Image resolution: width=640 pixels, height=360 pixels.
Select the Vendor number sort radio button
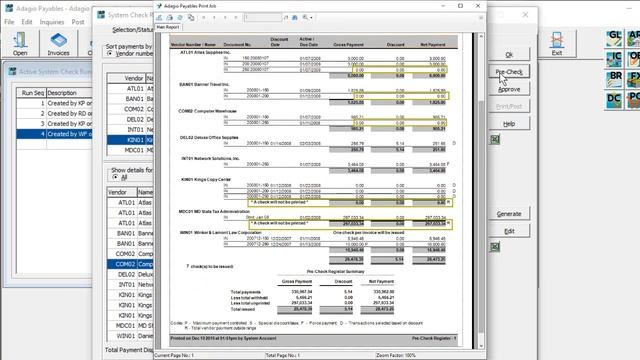[109, 53]
